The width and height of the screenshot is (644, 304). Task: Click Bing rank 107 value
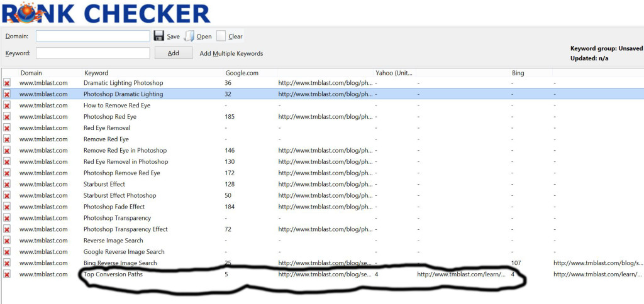point(516,263)
